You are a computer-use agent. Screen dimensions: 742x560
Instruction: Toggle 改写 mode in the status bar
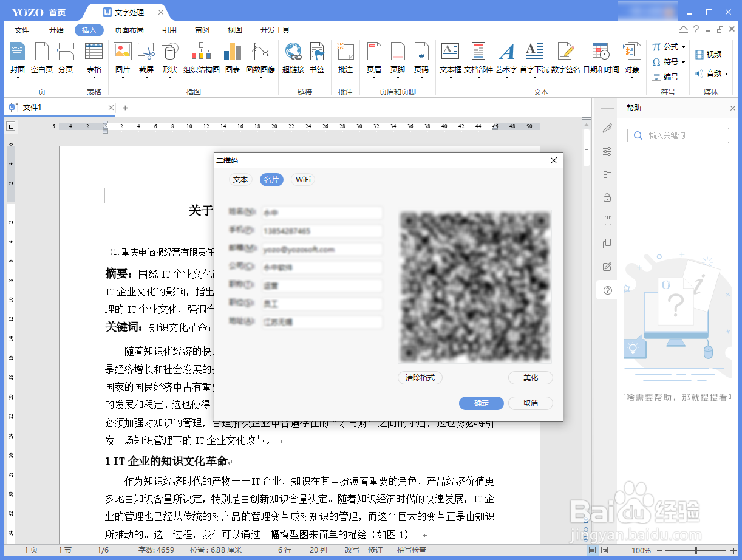pyautogui.click(x=352, y=550)
